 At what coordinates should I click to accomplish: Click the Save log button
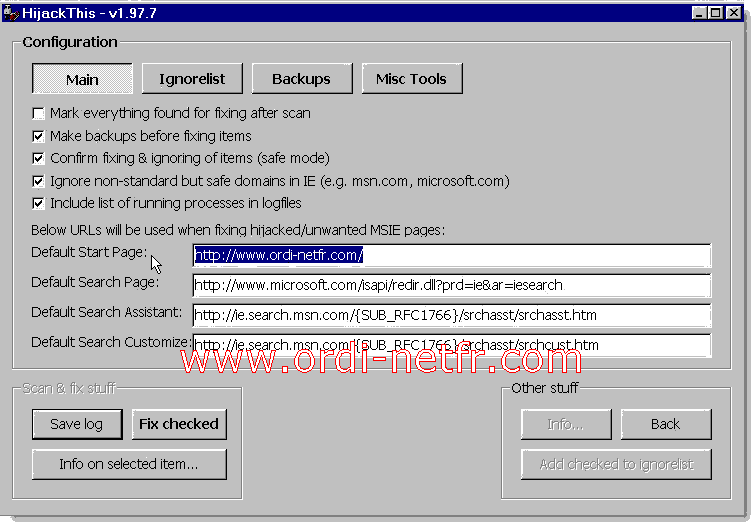click(77, 424)
